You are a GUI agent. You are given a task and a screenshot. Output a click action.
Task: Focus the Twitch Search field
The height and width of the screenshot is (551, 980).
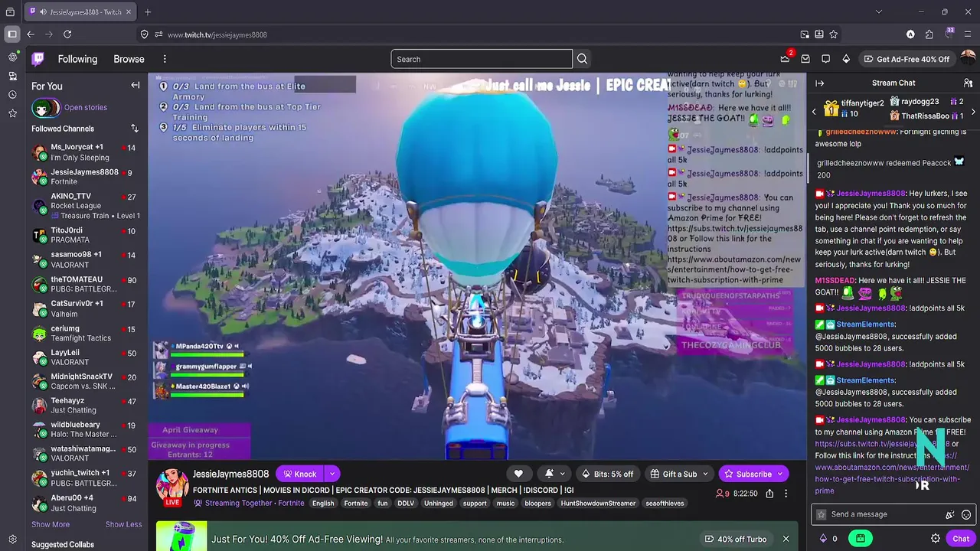coord(482,59)
